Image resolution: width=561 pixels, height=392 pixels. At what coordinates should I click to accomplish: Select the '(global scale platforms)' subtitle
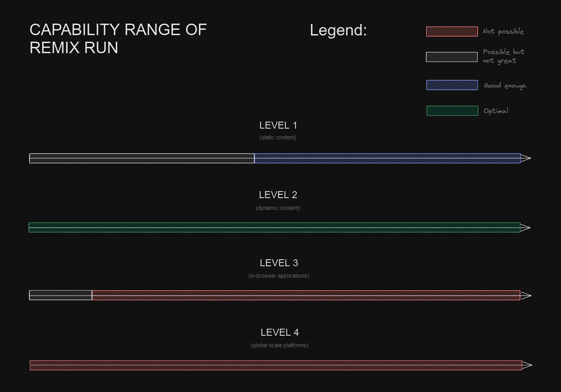coord(280,345)
